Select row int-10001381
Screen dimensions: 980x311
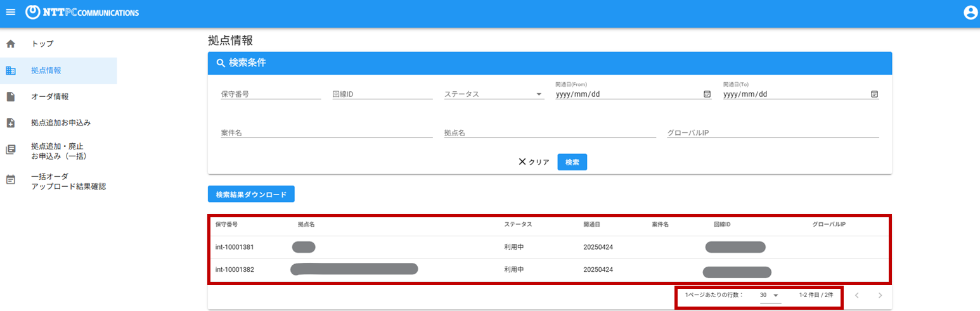click(550, 247)
